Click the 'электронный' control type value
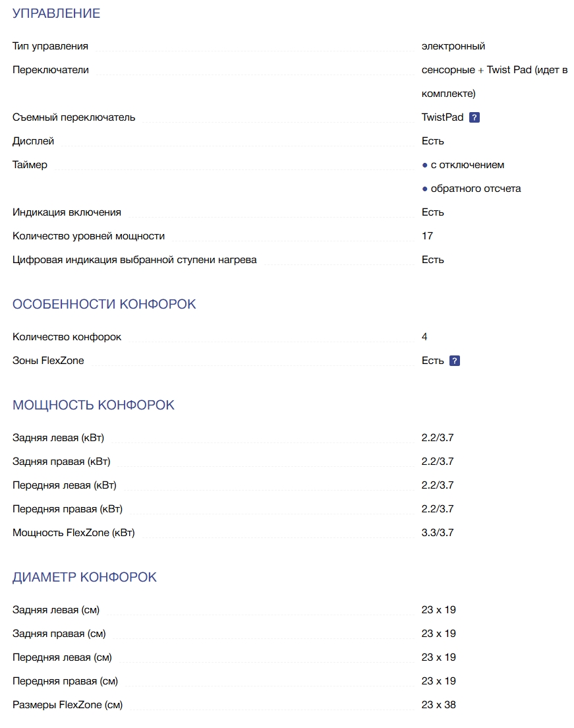 point(453,46)
